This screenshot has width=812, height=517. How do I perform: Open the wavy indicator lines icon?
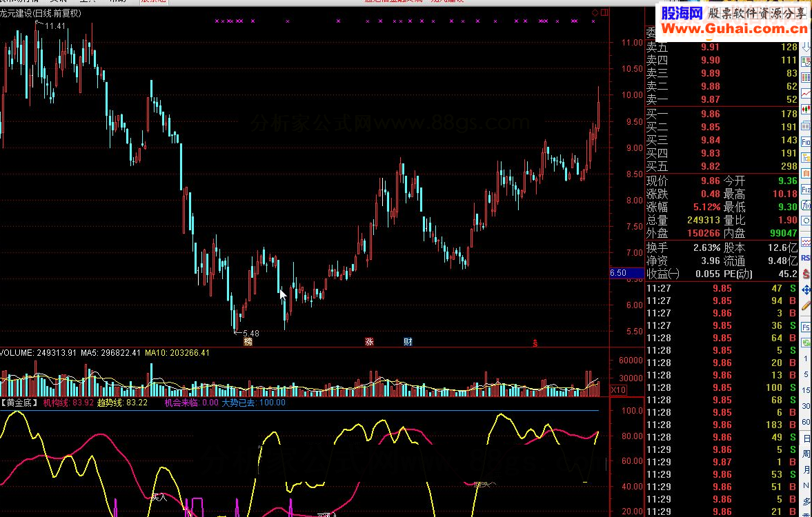(806, 242)
